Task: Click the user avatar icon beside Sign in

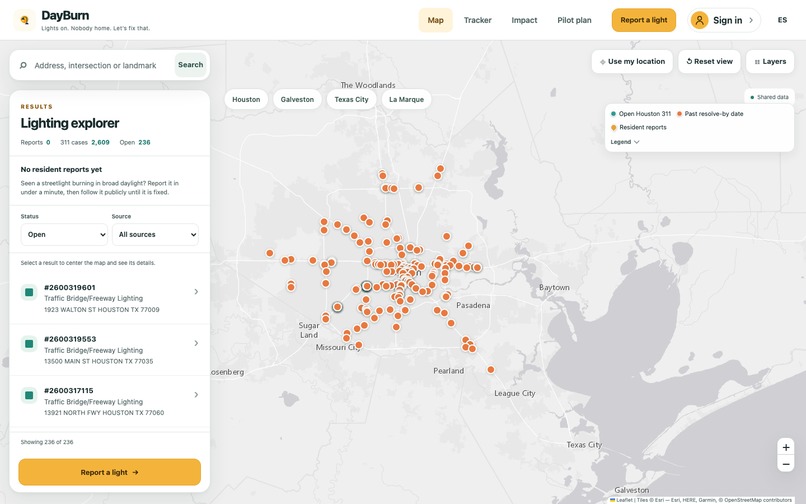Action: pos(699,20)
